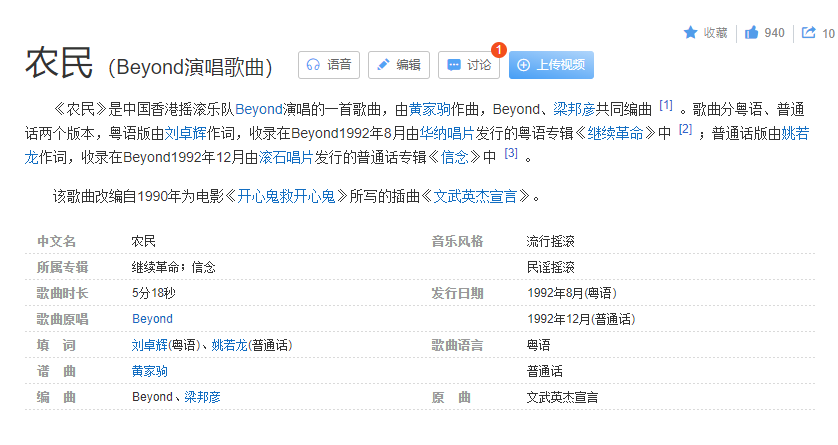Click the 编曲 field label
Viewport: 838px width, 445px height.
tap(56, 397)
